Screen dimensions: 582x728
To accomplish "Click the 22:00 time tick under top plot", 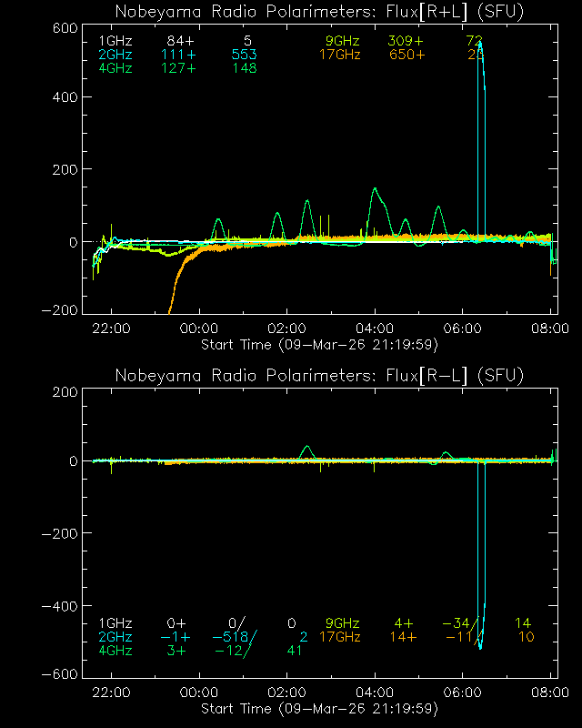I will coord(111,329).
